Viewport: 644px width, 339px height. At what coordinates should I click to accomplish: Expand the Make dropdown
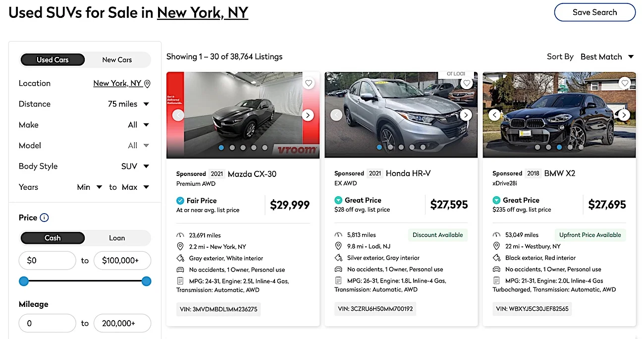click(x=139, y=125)
